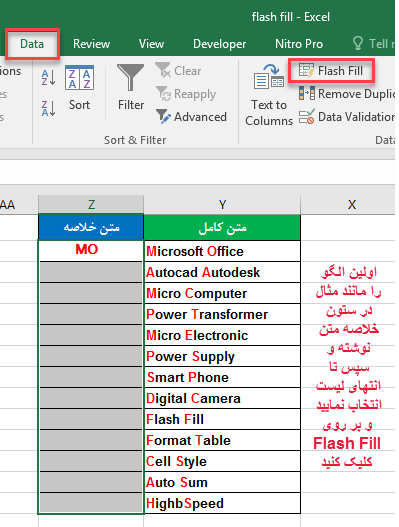The image size is (399, 527).
Task: Click the Flash Fill text label
Action: coord(340,71)
